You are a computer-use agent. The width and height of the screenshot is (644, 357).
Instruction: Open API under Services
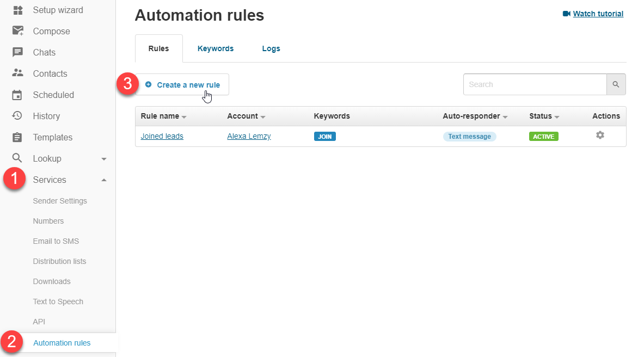click(39, 322)
